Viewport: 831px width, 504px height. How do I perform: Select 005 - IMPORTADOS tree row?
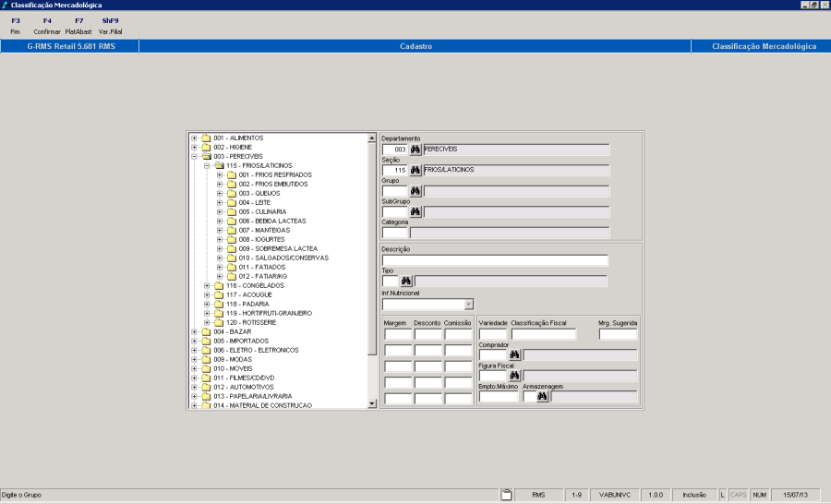click(241, 341)
